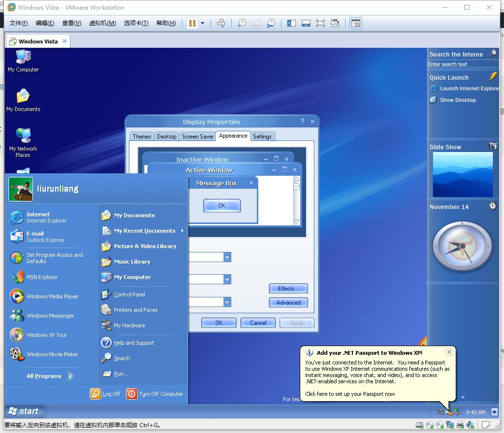The height and width of the screenshot is (433, 504).
Task: Confirm Display Properties with the bottom OK button
Action: tap(219, 323)
